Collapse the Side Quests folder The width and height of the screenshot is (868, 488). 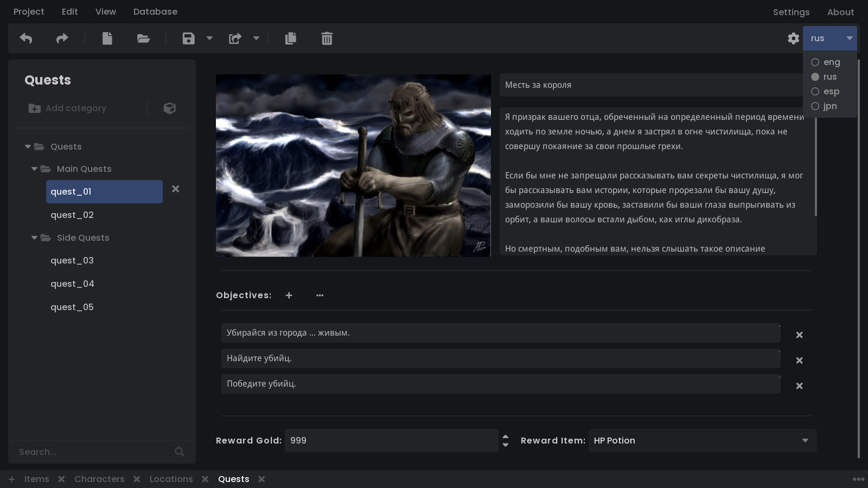tap(34, 237)
